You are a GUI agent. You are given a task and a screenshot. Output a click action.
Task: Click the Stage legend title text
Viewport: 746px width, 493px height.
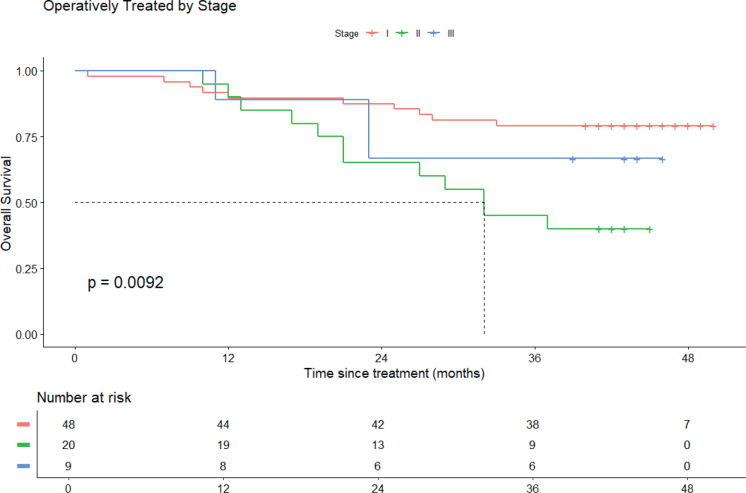pos(347,34)
